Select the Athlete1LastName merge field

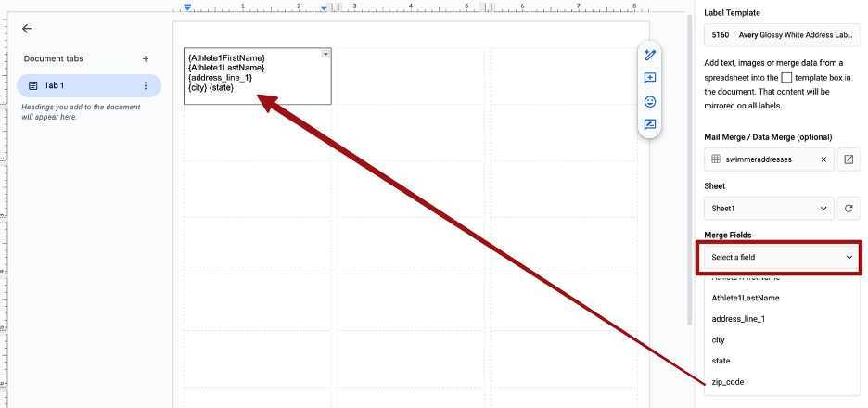tap(745, 298)
